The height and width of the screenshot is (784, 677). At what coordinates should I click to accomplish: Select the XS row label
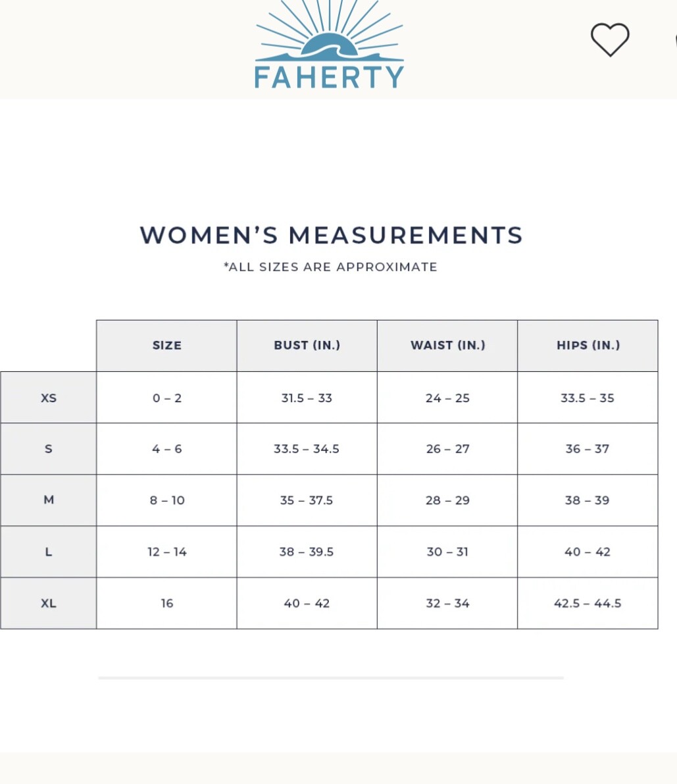pyautogui.click(x=49, y=398)
